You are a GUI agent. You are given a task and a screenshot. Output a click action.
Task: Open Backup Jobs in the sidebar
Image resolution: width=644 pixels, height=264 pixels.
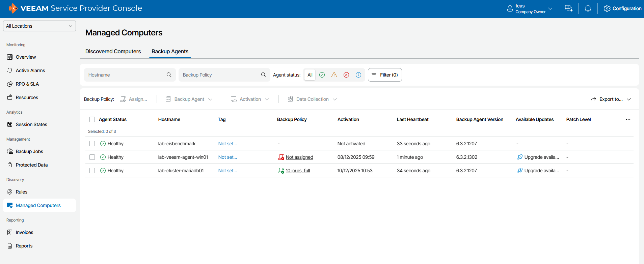tap(29, 151)
